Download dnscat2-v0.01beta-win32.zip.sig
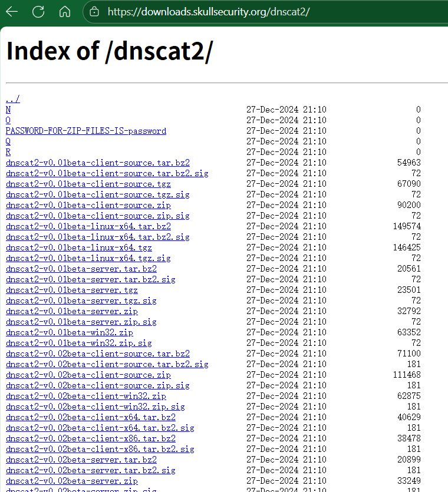 tap(79, 344)
